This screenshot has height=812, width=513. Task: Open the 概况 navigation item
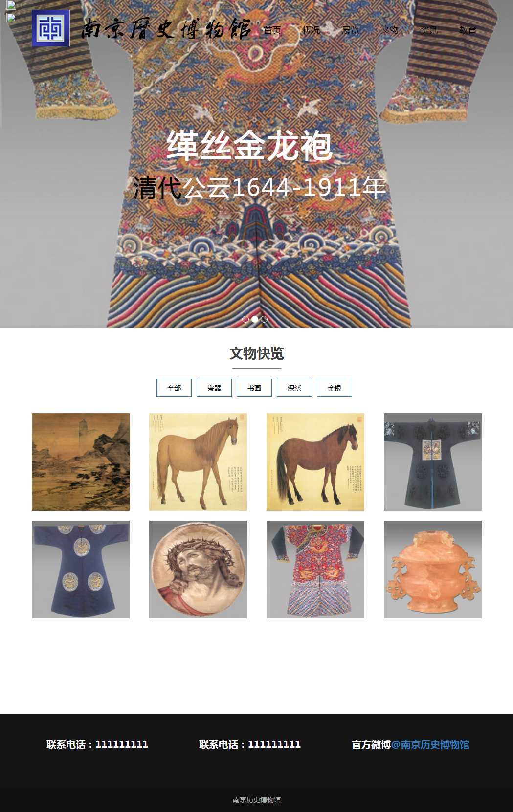coord(312,30)
